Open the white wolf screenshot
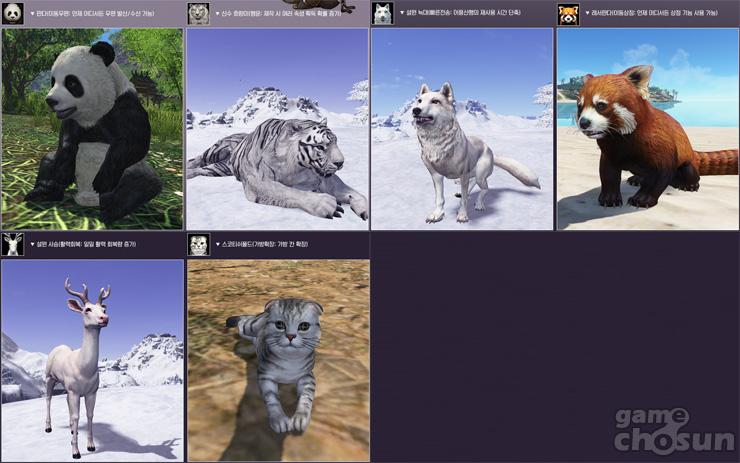The width and height of the screenshot is (740, 463). pyautogui.click(x=462, y=129)
